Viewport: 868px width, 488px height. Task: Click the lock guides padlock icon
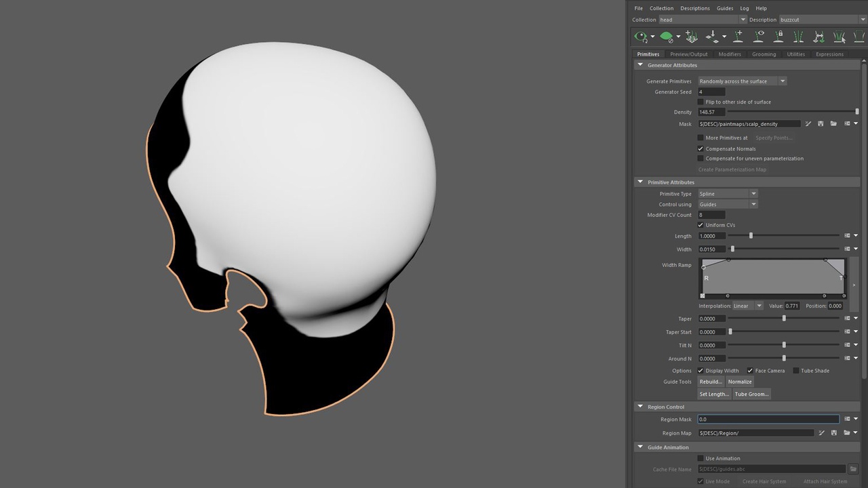[x=779, y=36]
